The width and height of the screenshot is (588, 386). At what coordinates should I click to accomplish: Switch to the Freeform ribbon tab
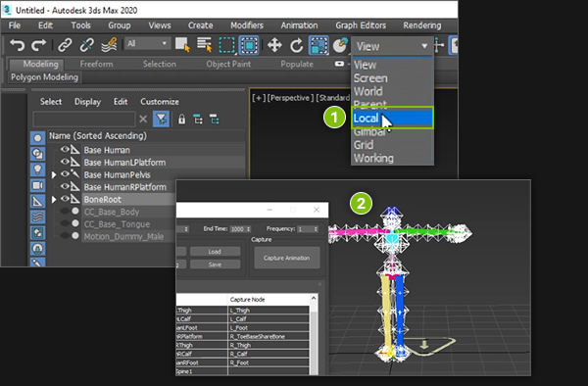click(x=96, y=64)
